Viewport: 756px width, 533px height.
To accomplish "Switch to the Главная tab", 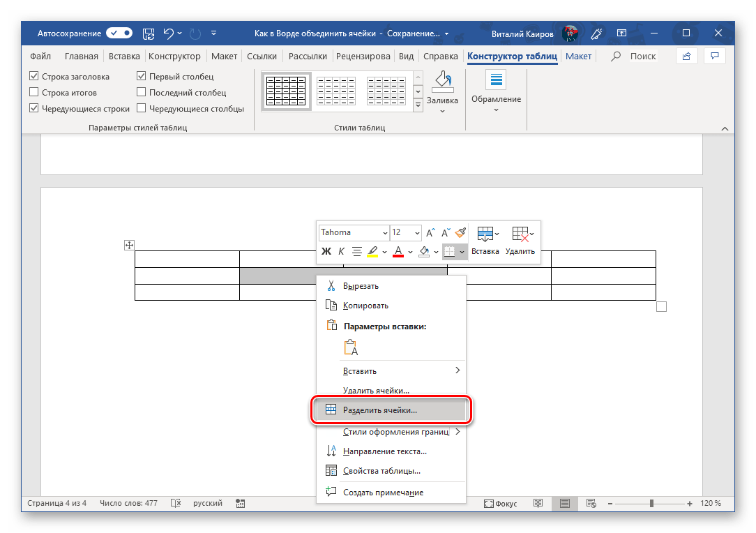I will [82, 56].
